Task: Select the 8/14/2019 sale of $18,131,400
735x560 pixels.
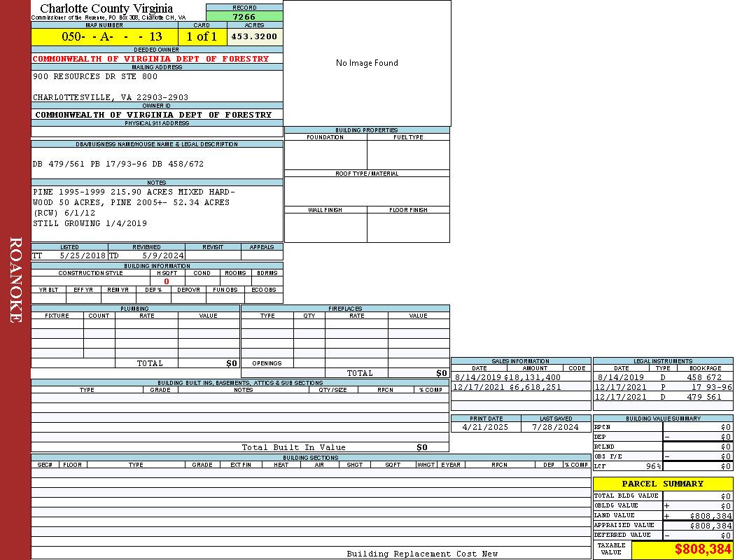Action: (507, 377)
